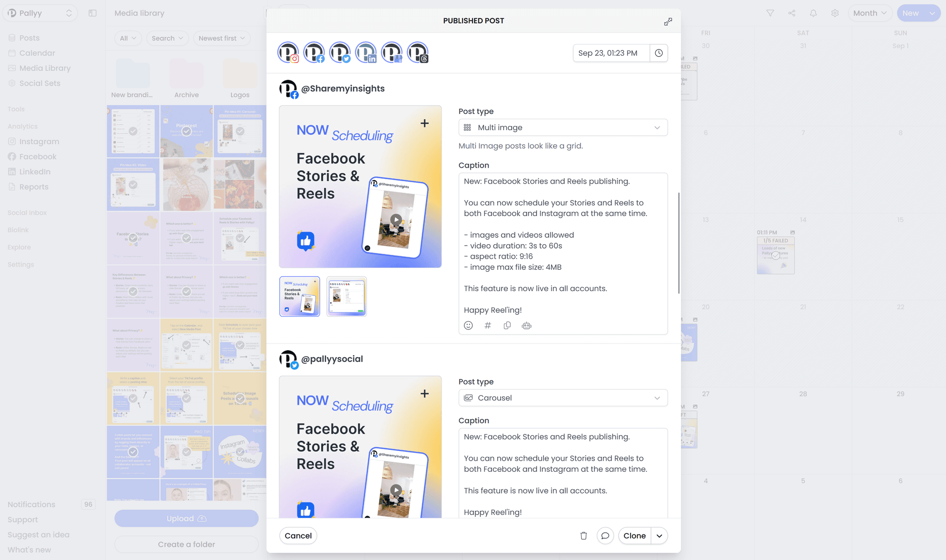Toggle the clock/time icon next to date
Screen dimensions: 946x560
point(658,53)
